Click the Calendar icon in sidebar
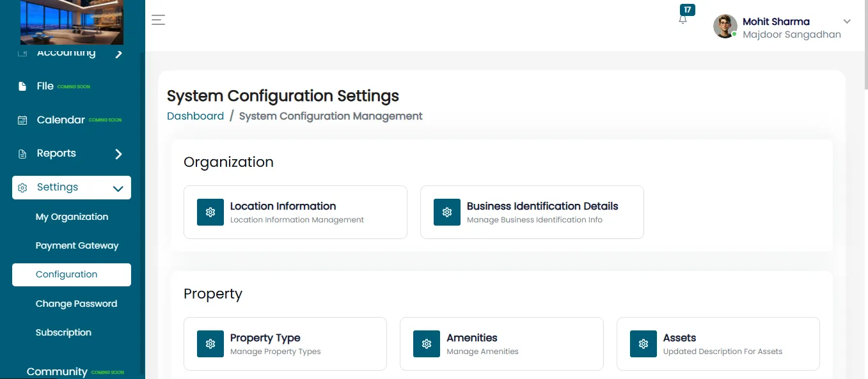868x379 pixels. click(x=22, y=120)
